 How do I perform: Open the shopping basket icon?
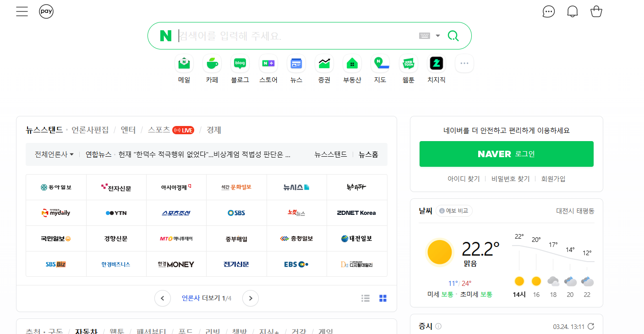click(596, 11)
